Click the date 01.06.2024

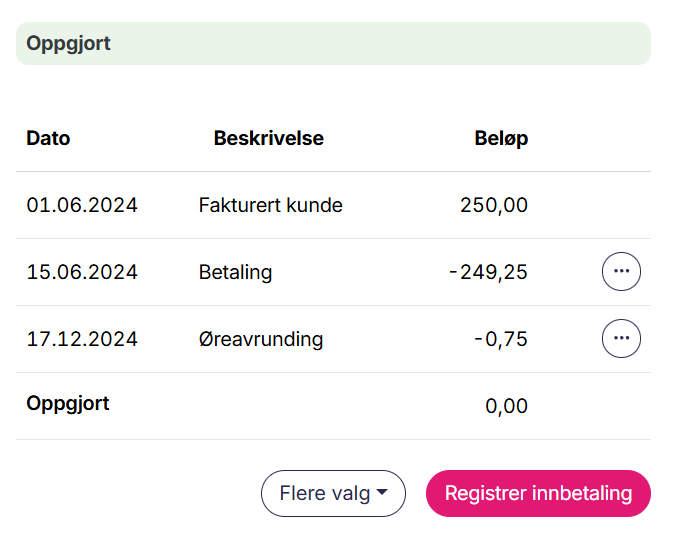point(82,206)
